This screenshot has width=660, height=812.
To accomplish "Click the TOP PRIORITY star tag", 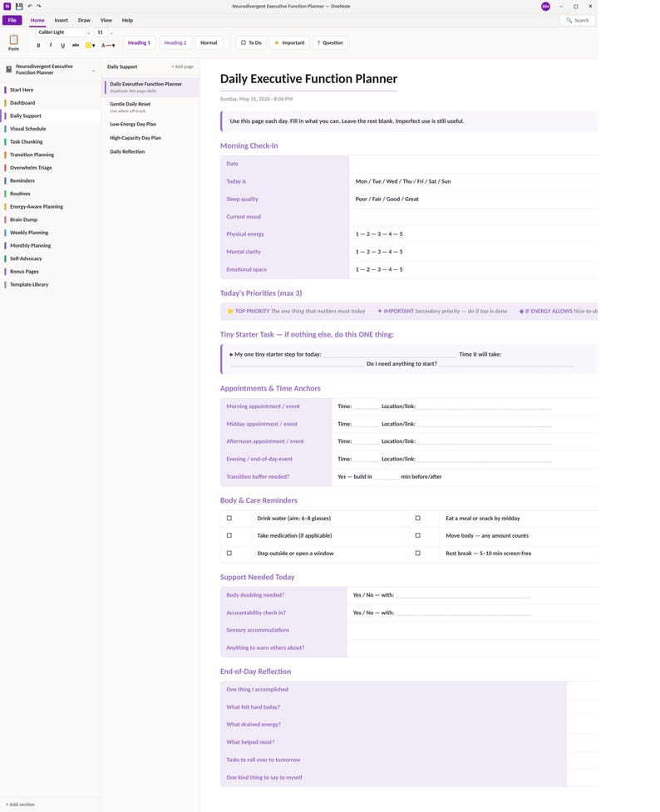I will click(x=296, y=311).
